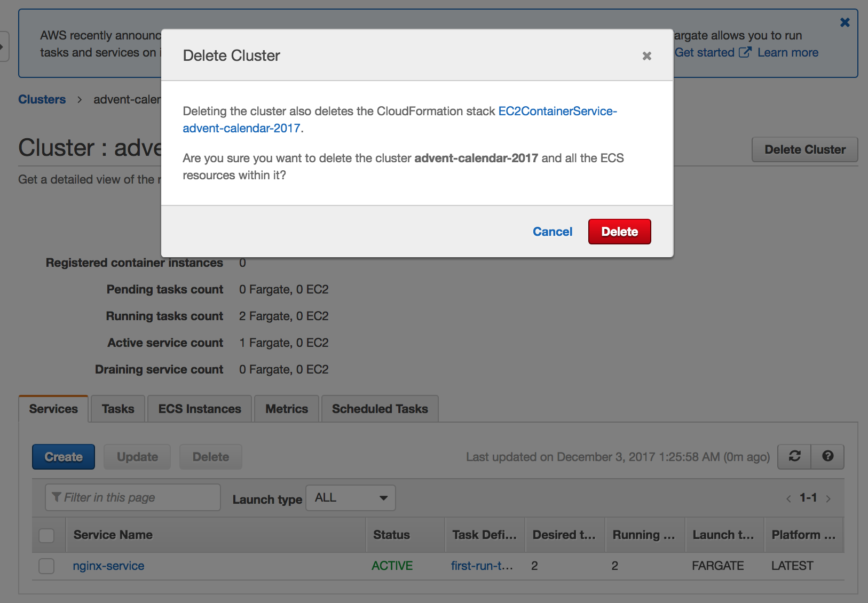Open the Get started link
Viewport: 868px width, 603px height.
pos(713,52)
